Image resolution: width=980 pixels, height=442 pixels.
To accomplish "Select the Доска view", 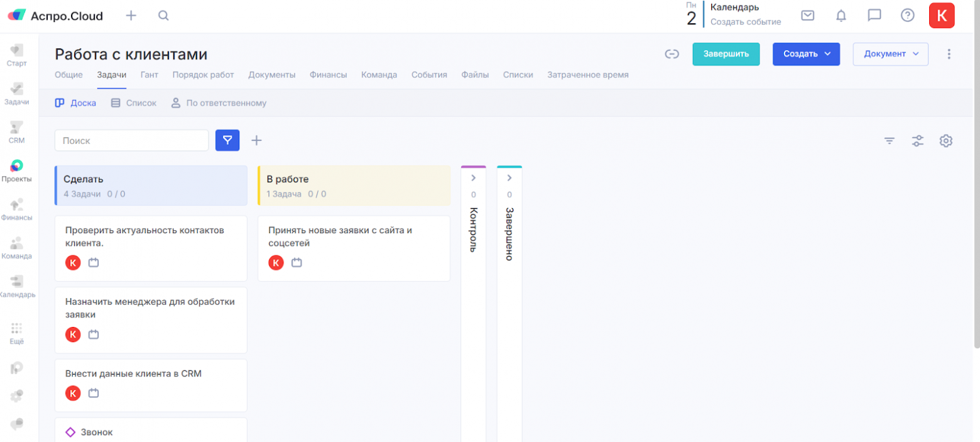I will [x=75, y=102].
